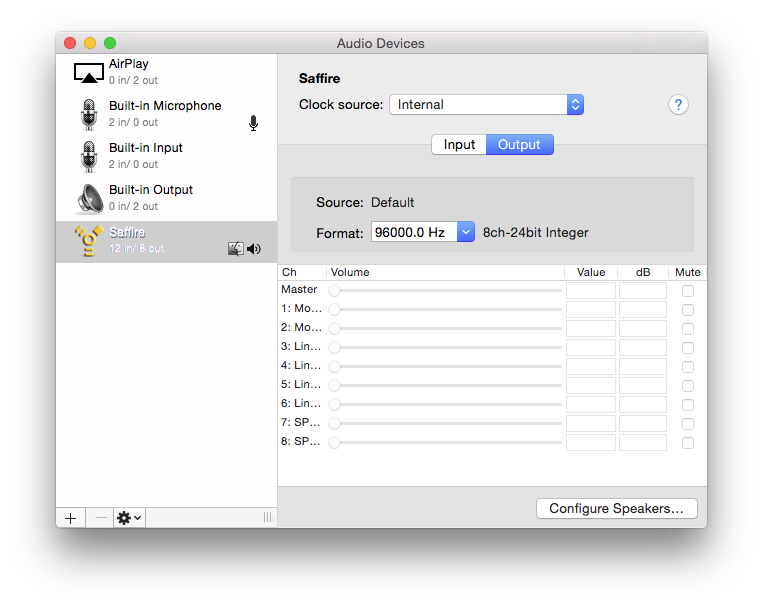Remove device with the minus button
The height and width of the screenshot is (608, 763).
(x=101, y=518)
